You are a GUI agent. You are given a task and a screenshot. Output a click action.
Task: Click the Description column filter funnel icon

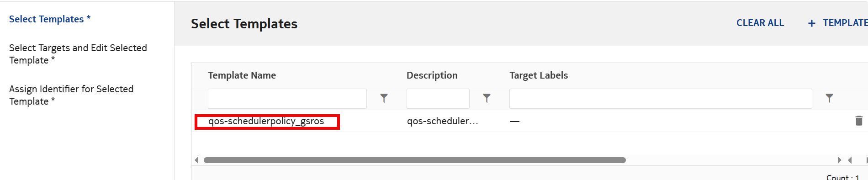(487, 98)
